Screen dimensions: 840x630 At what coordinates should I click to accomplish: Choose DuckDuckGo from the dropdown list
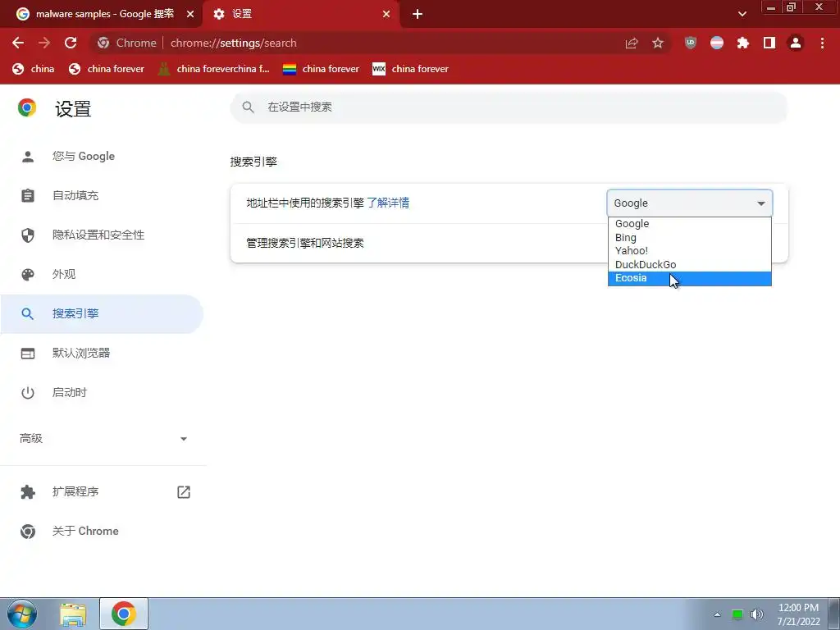pyautogui.click(x=689, y=265)
